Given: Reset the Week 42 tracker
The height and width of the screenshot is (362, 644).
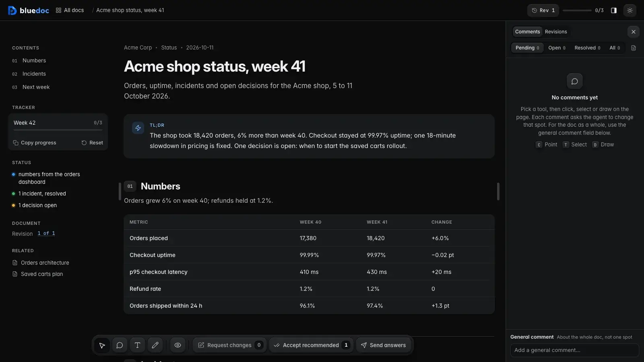Looking at the screenshot, I should click(x=92, y=143).
